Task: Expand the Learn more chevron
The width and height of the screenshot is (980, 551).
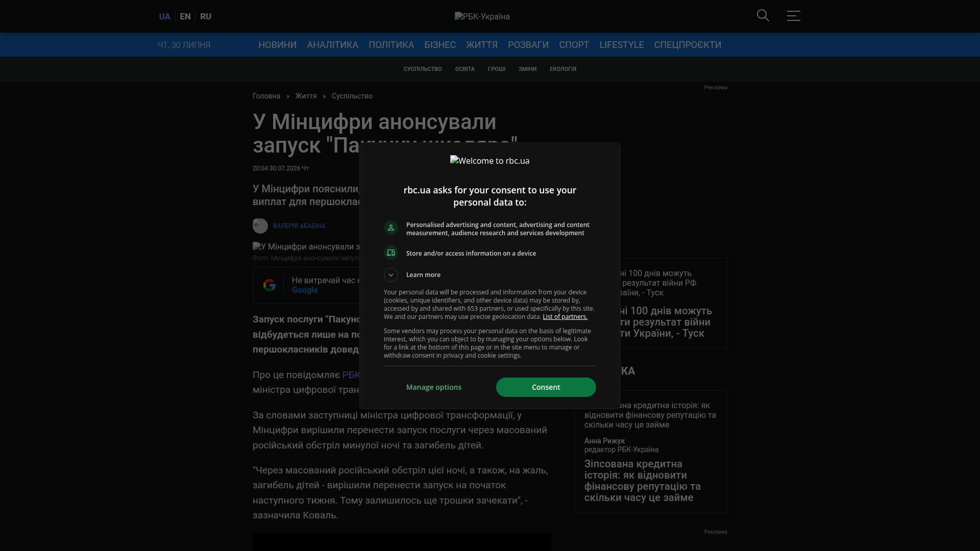Action: tap(391, 275)
